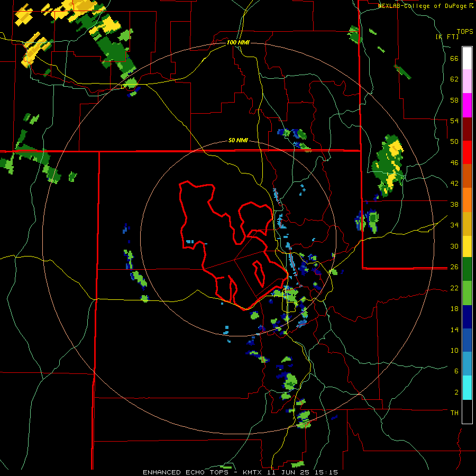
Task: Click the gold legend swatch
Action: 467,223
